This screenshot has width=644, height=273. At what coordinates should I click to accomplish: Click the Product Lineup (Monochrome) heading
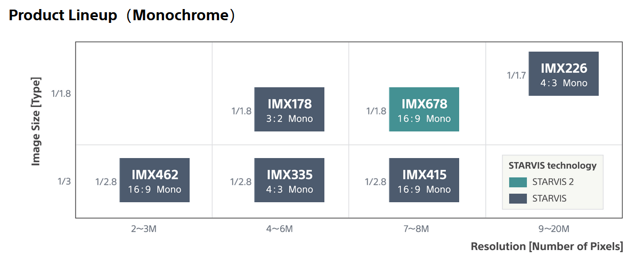(122, 15)
